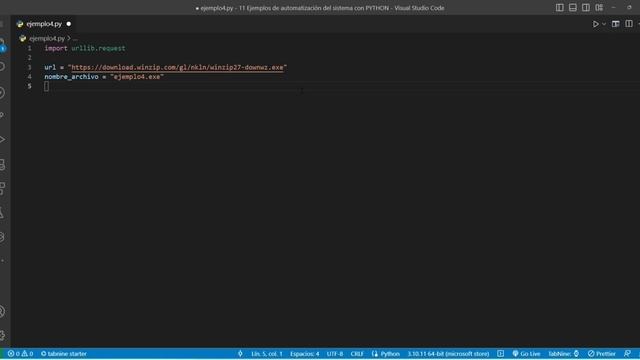Screen dimensions: 640x360
Task: Open the feedback icon at status bar end
Action: coord(627,354)
